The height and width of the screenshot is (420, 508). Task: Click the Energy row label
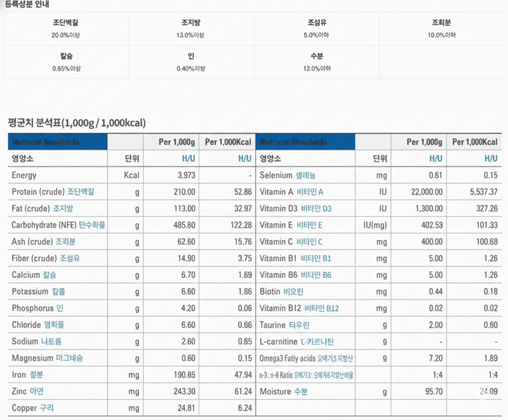point(24,175)
